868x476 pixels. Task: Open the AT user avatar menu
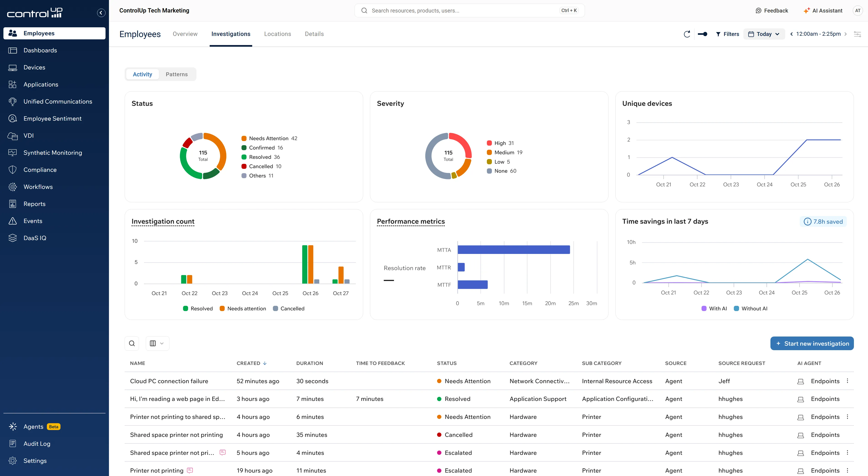click(858, 10)
